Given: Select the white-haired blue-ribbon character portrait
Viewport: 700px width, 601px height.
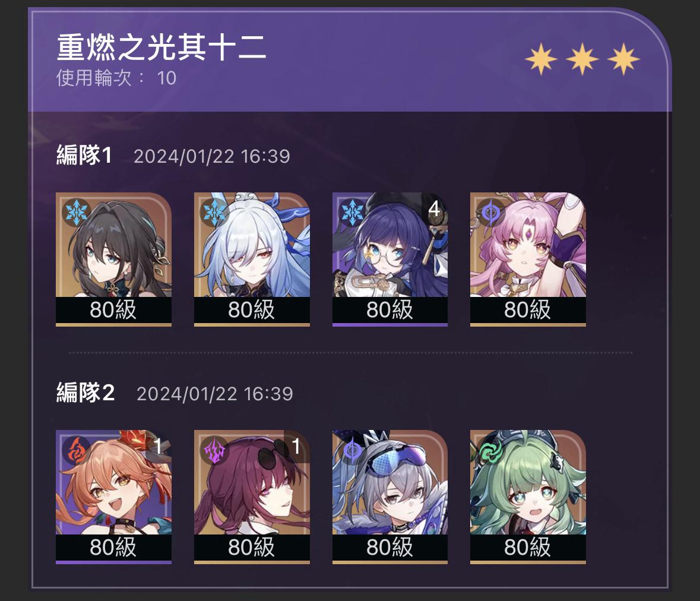Looking at the screenshot, I should (252, 260).
